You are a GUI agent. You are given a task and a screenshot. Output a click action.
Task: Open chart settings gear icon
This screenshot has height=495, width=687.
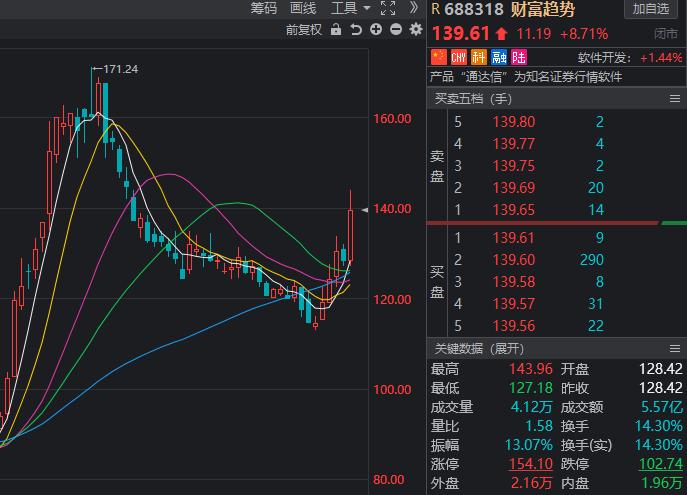pos(416,29)
